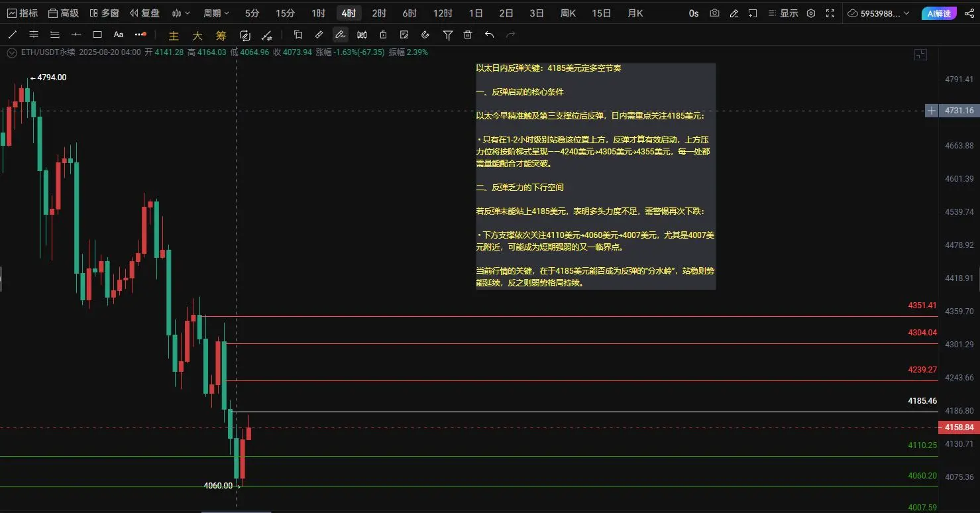Open the 显示 display options
The width and height of the screenshot is (980, 513).
coord(783,13)
